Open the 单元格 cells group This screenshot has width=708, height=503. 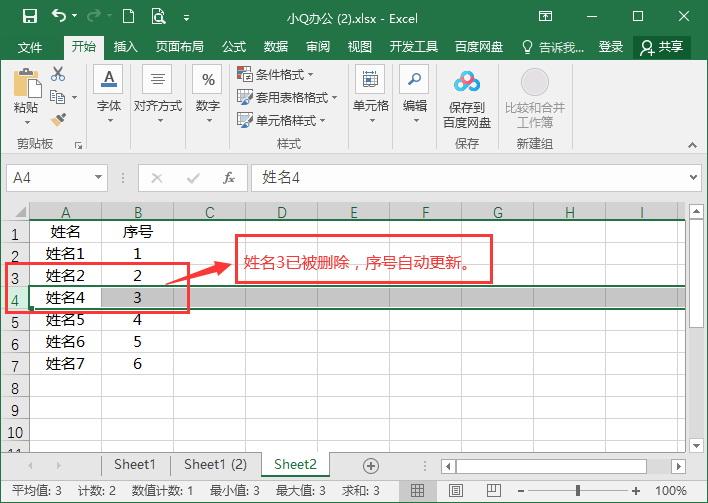370,96
